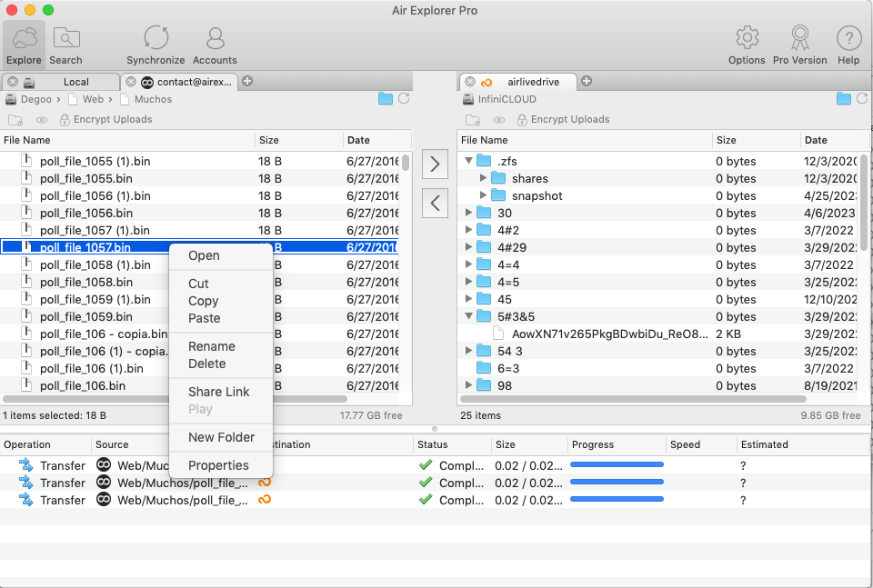Select the file poll_file_1056 (1).bin
Viewport: 873px width, 588px height.
pos(199,195)
